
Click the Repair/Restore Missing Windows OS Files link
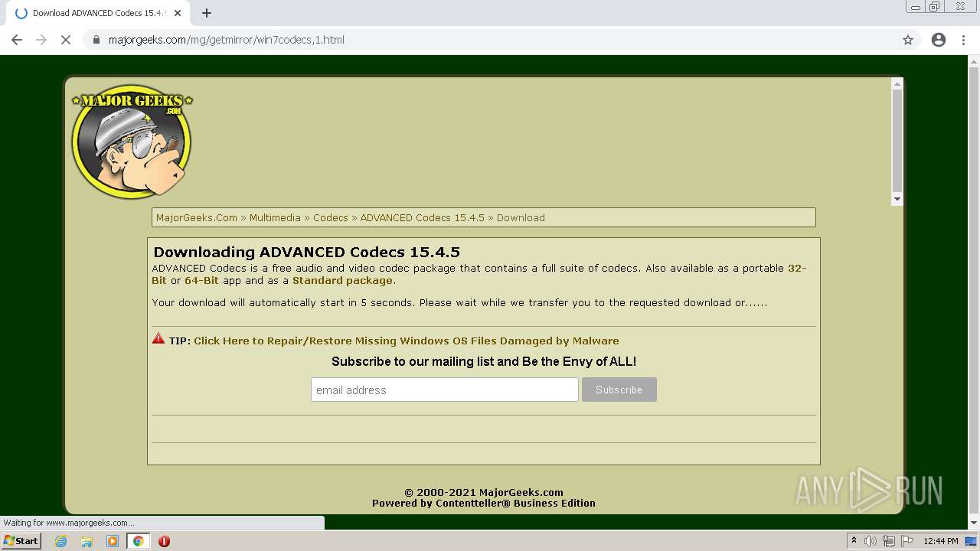click(x=407, y=341)
